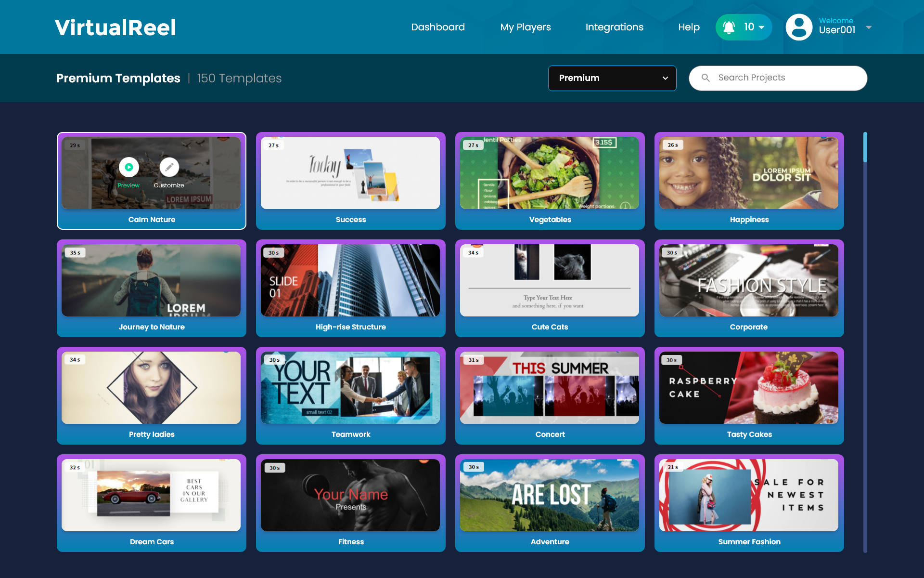Viewport: 924px width, 578px height.
Task: Click the 21 s duration badge
Action: click(673, 467)
